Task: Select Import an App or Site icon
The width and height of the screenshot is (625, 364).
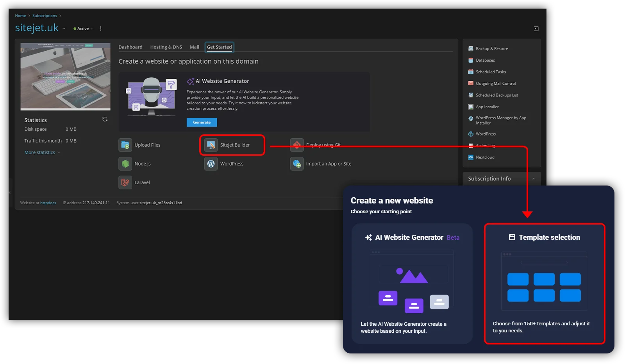Action: pos(297,164)
